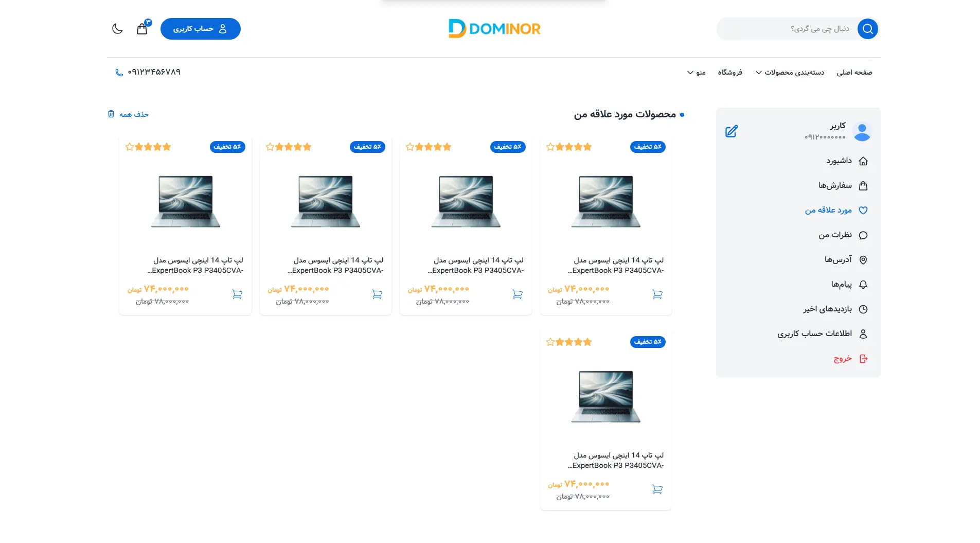The height and width of the screenshot is (543, 980).
Task: Toggle the empty star on first laptop card
Action: coord(129,147)
